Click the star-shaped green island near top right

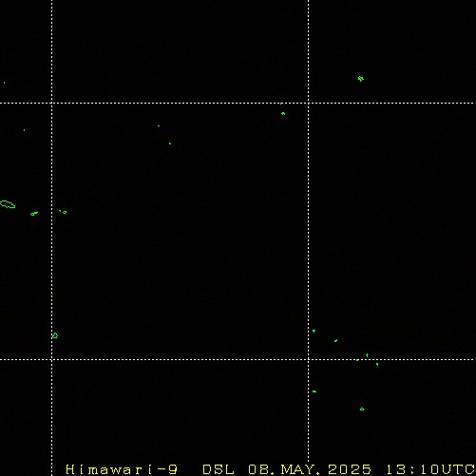pyautogui.click(x=361, y=79)
